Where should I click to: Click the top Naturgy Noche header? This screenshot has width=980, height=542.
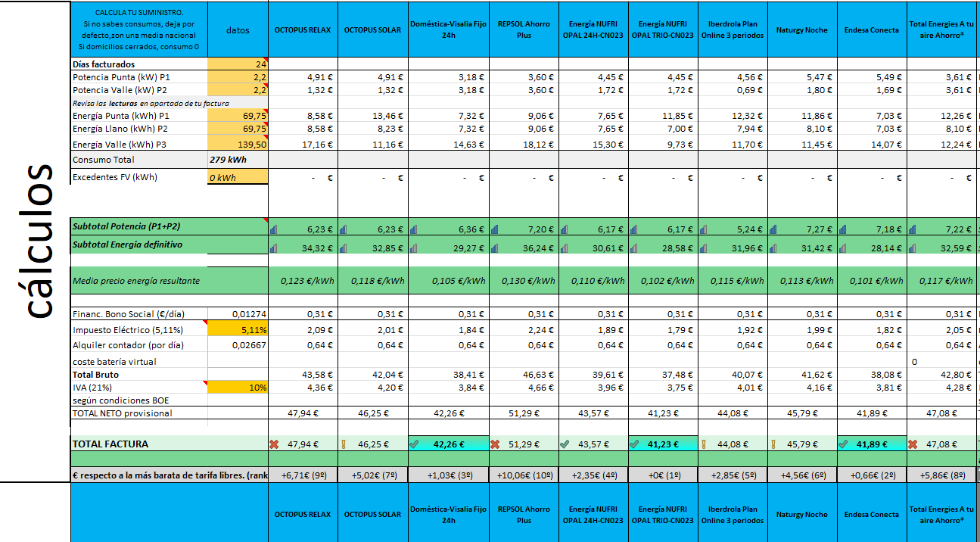pyautogui.click(x=802, y=30)
